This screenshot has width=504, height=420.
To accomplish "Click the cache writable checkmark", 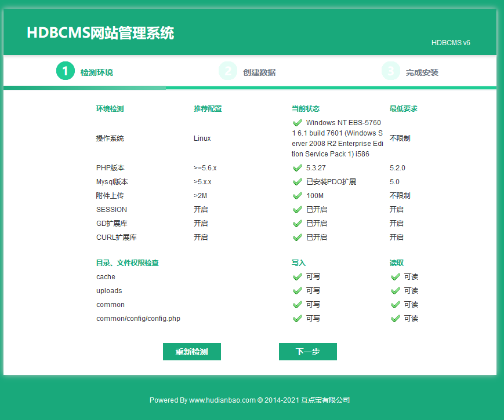I will click(x=298, y=277).
